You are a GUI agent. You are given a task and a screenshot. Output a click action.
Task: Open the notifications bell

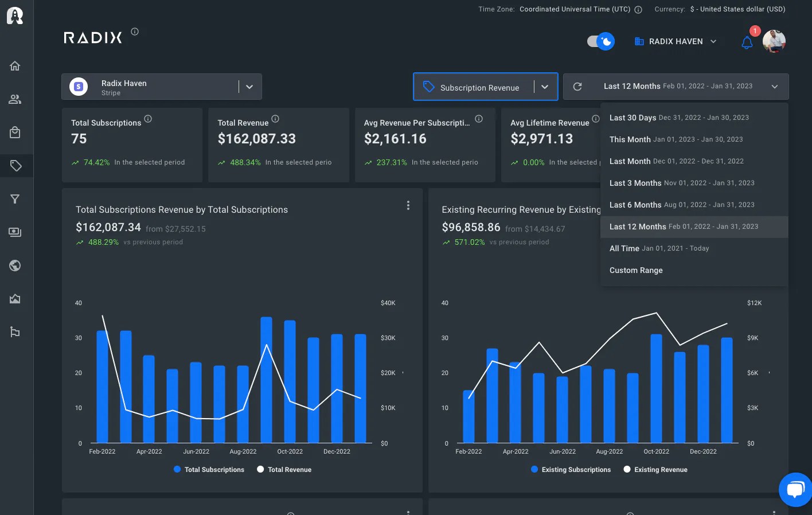746,42
